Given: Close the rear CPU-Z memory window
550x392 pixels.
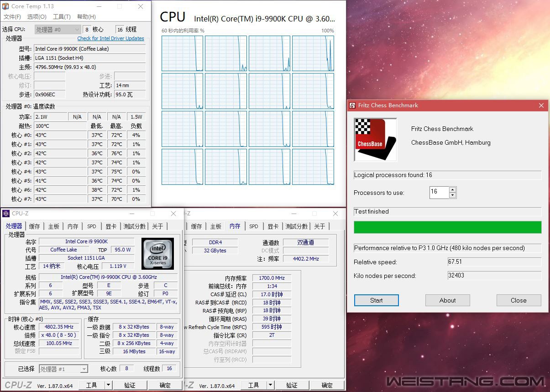Looking at the screenshot, I should pyautogui.click(x=336, y=213).
